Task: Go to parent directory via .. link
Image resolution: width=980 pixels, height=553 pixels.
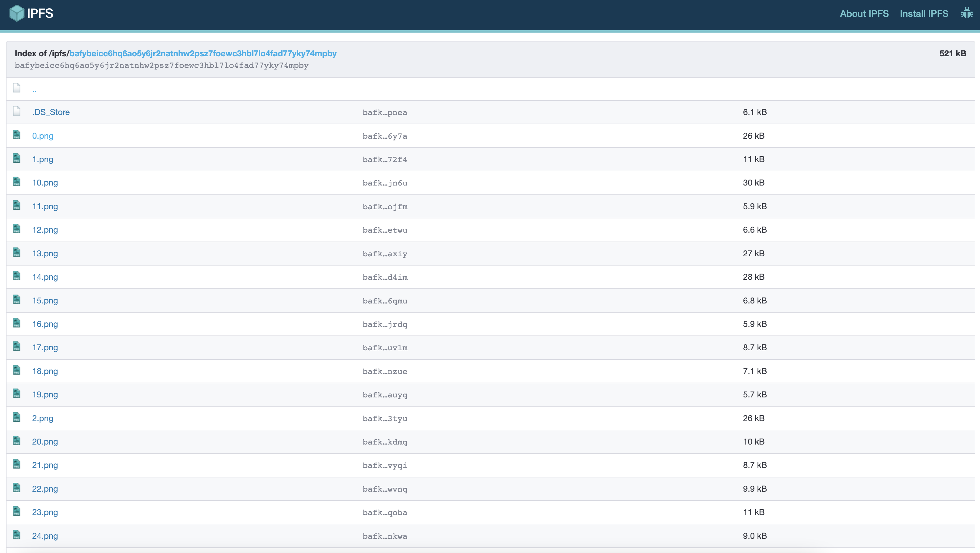Action: (34, 90)
